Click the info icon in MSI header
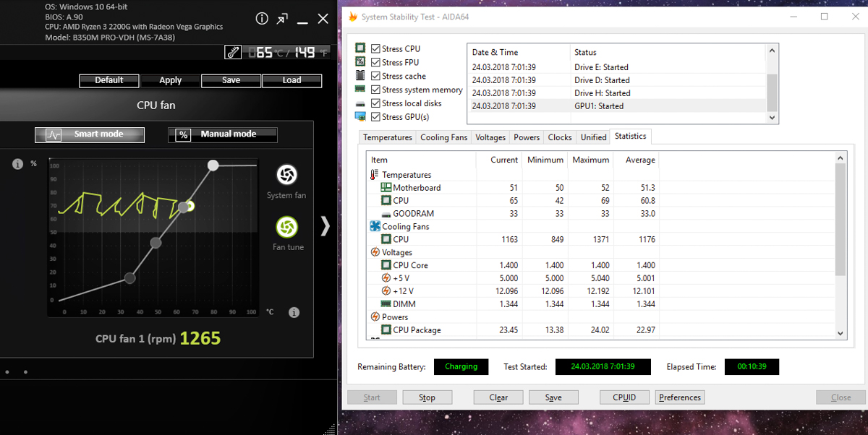The image size is (868, 435). [262, 19]
